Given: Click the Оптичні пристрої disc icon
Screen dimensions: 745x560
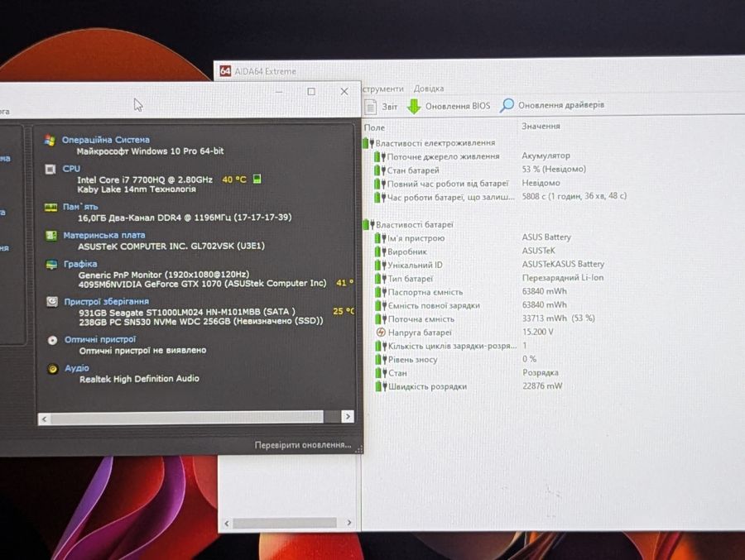Looking at the screenshot, I should click(x=53, y=340).
